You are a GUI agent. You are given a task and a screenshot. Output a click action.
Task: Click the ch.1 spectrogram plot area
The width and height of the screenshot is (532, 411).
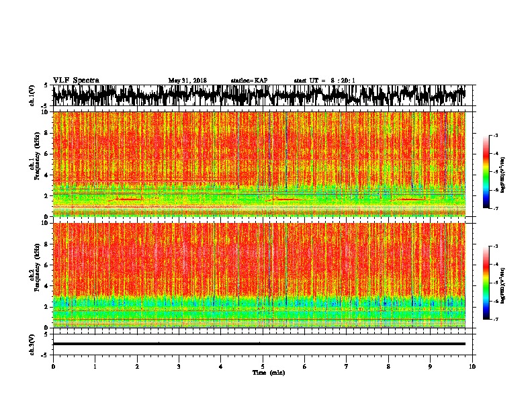259,164
